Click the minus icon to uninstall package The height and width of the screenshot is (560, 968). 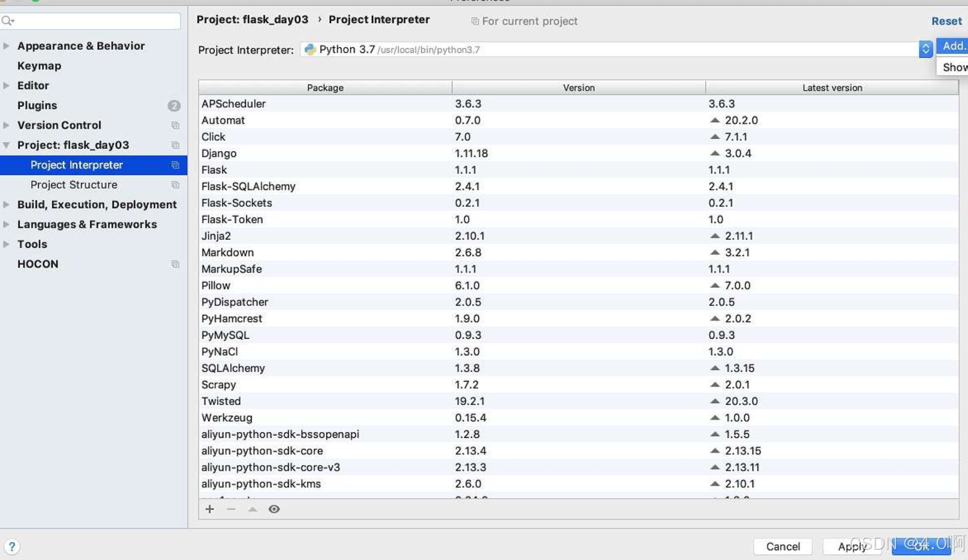(231, 509)
